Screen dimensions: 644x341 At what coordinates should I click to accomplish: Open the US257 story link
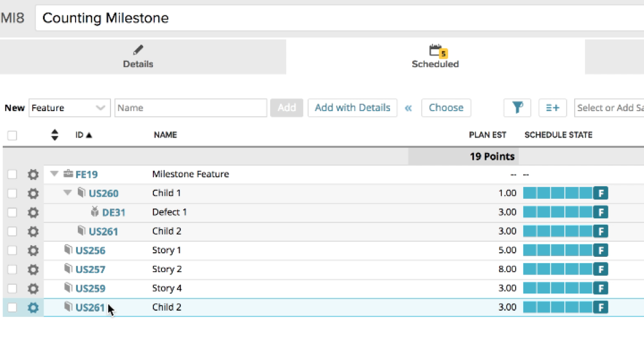90,269
